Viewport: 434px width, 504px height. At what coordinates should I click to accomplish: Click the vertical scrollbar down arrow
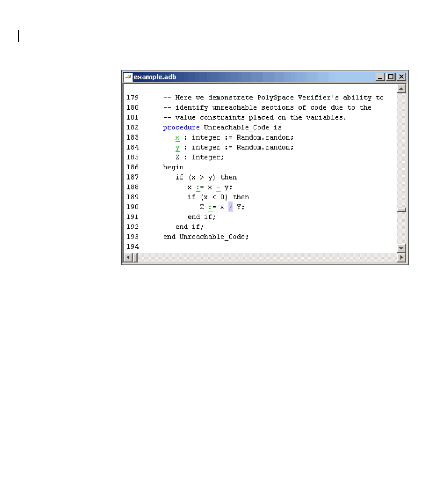pyautogui.click(x=401, y=248)
